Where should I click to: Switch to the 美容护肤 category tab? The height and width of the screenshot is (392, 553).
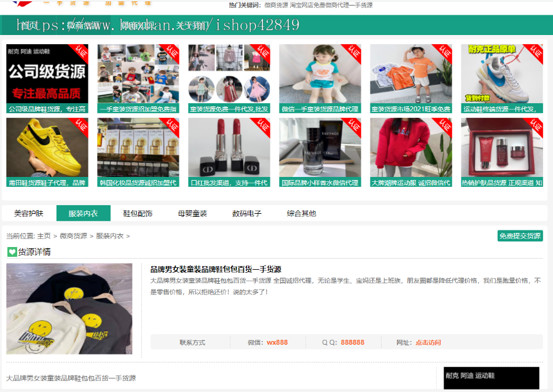[x=29, y=213]
